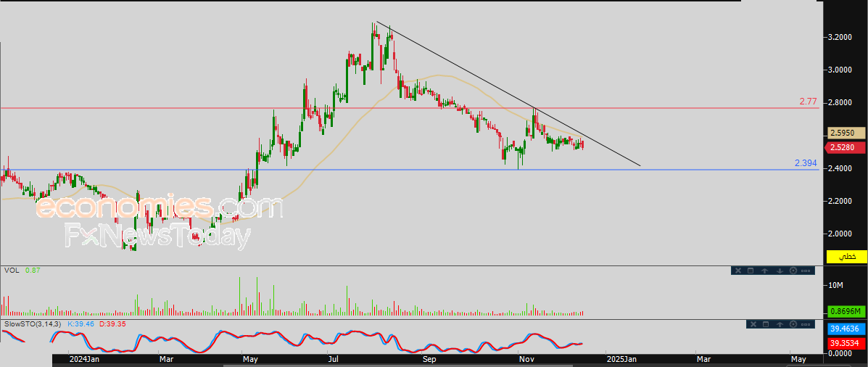Move the SlowSTO panel up
The height and width of the screenshot is (367, 868).
780,323
